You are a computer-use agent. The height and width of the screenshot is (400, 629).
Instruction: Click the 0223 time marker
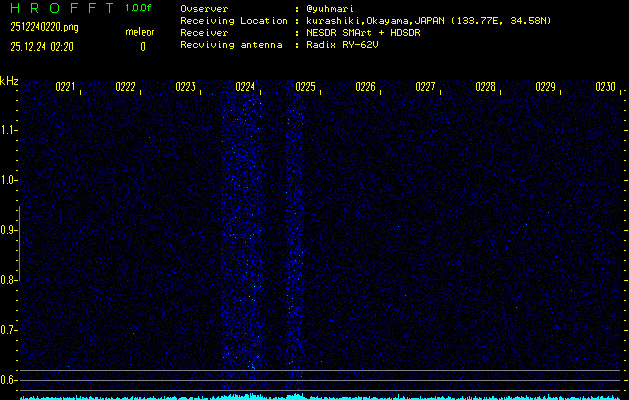coord(185,87)
